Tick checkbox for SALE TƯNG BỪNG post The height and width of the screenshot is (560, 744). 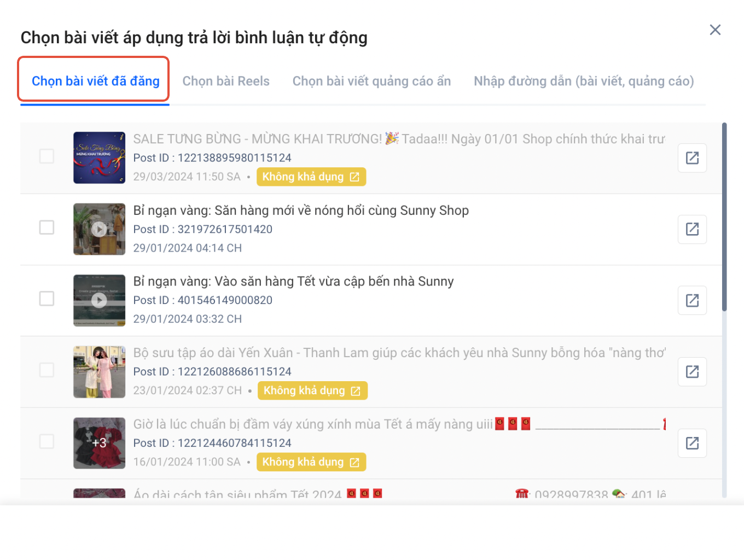pos(47,156)
